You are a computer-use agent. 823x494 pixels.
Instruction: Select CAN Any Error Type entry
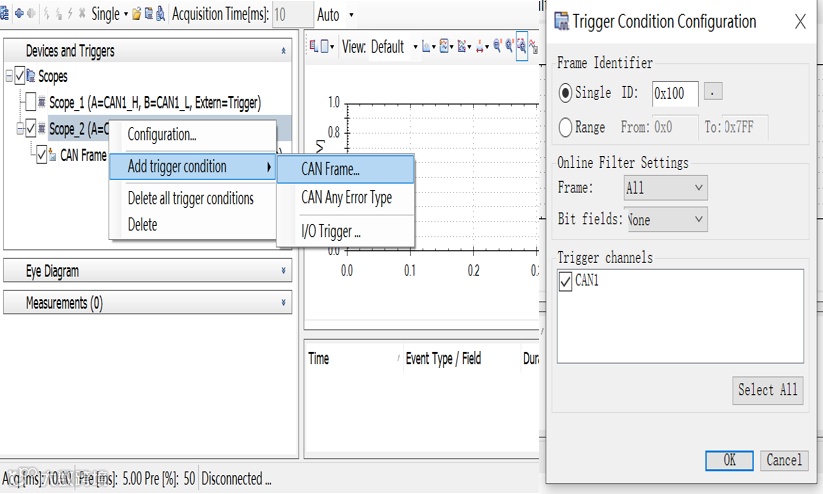point(345,197)
